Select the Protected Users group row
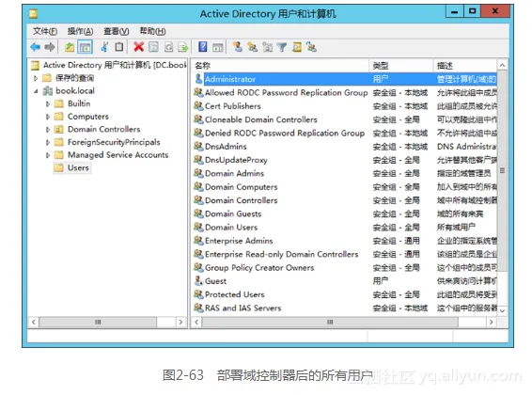This screenshot has width=532, height=395. click(x=345, y=294)
